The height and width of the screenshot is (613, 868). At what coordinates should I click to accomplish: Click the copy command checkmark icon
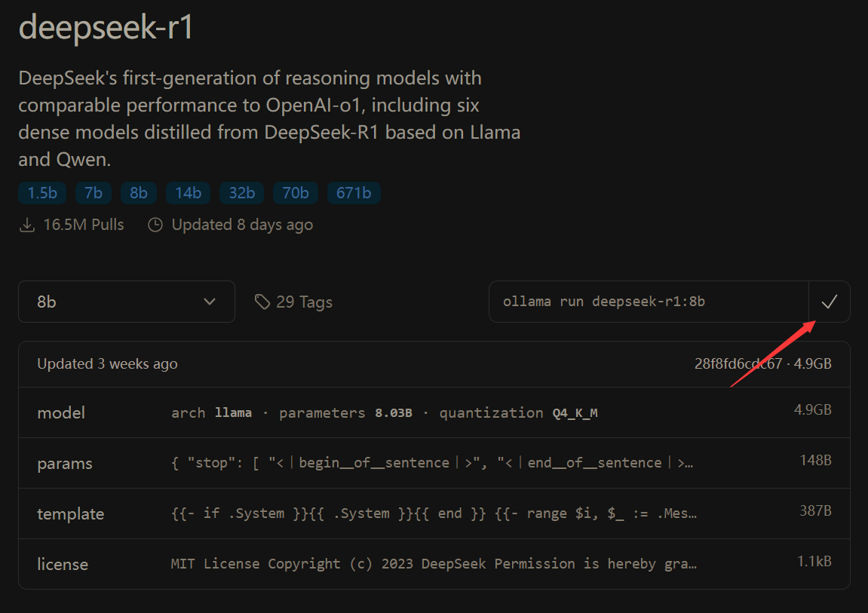[x=830, y=302]
